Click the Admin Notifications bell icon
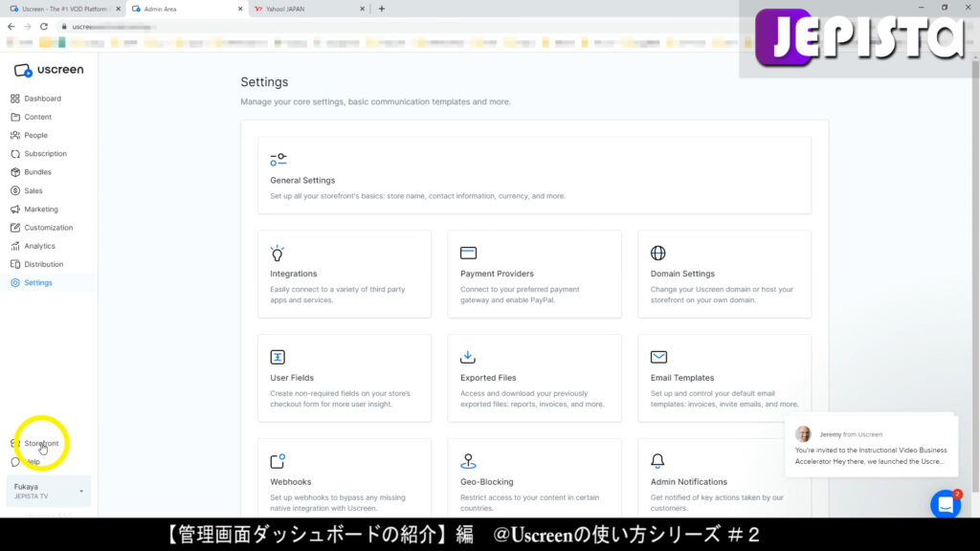This screenshot has height=551, width=980. [x=657, y=461]
